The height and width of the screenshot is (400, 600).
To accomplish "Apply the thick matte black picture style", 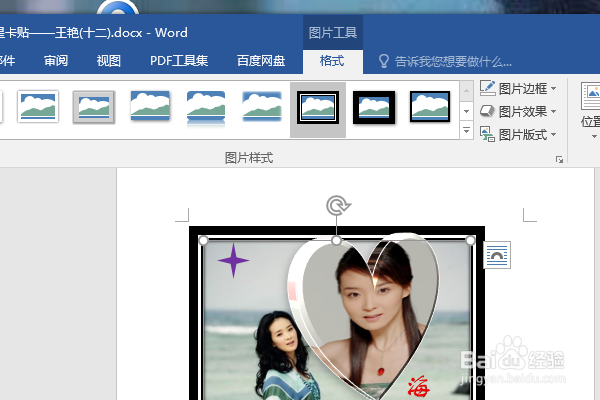I will click(x=374, y=107).
